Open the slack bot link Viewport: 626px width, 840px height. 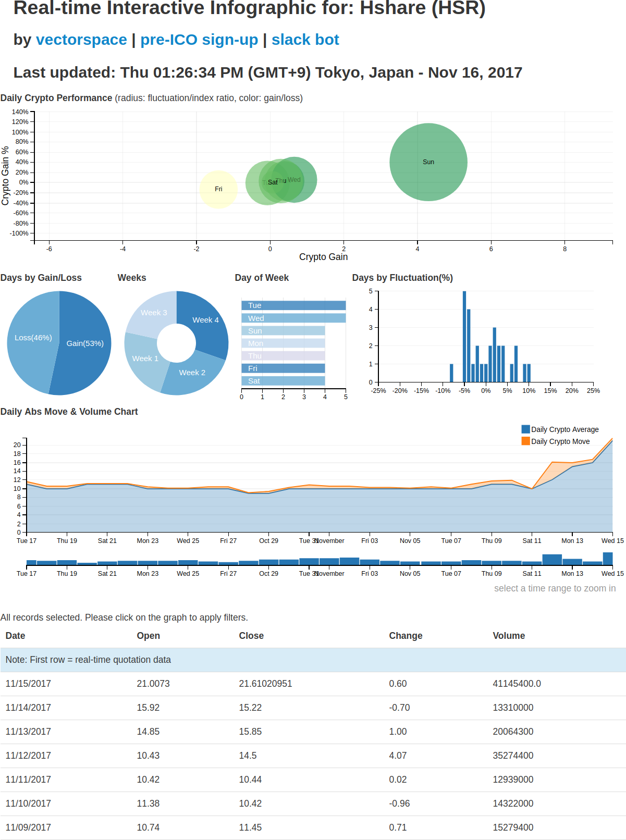(x=305, y=40)
